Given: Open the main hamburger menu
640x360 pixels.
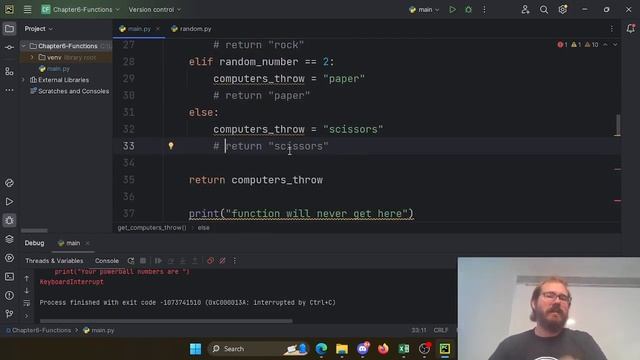Looking at the screenshot, I should coord(27,9).
